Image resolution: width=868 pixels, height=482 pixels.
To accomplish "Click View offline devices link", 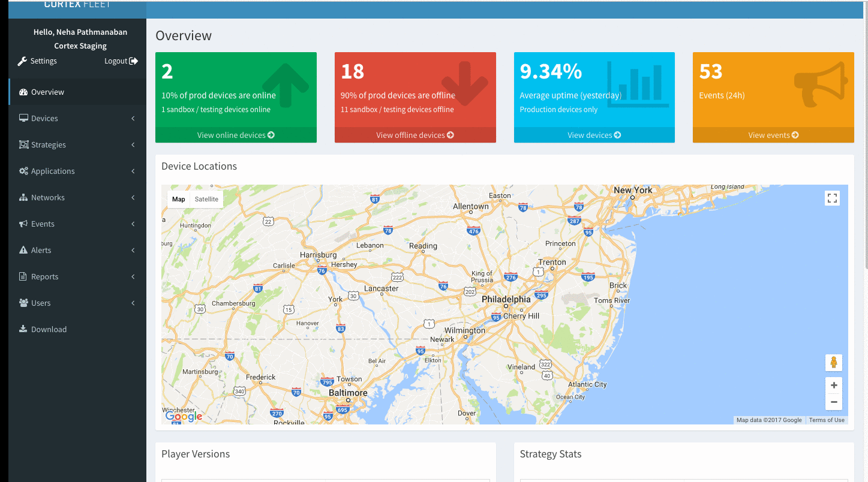I will [x=415, y=135].
